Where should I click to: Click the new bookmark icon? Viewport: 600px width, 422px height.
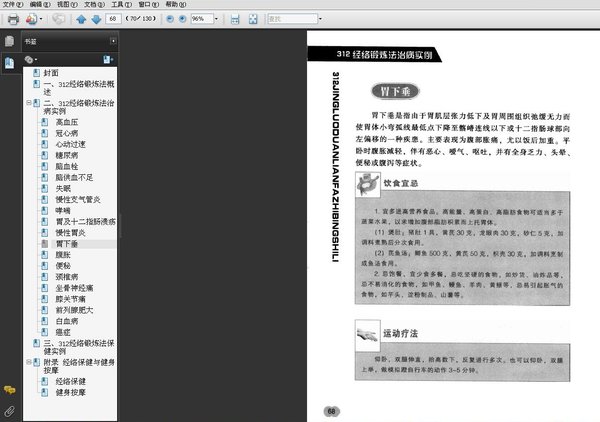108,59
